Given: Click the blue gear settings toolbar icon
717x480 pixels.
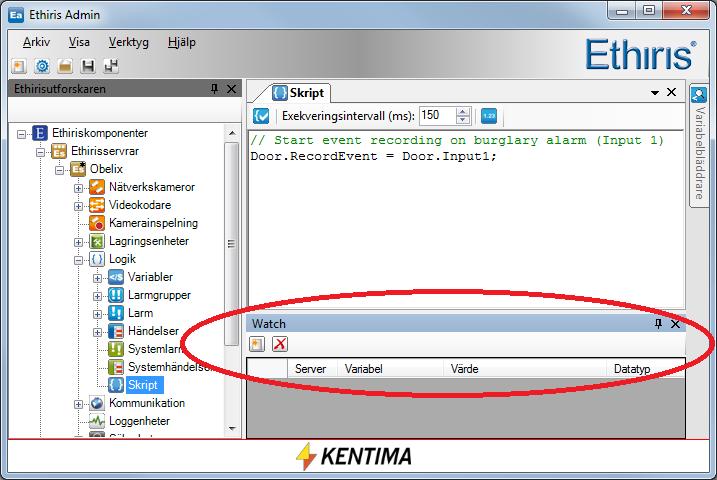Looking at the screenshot, I should pos(42,66).
